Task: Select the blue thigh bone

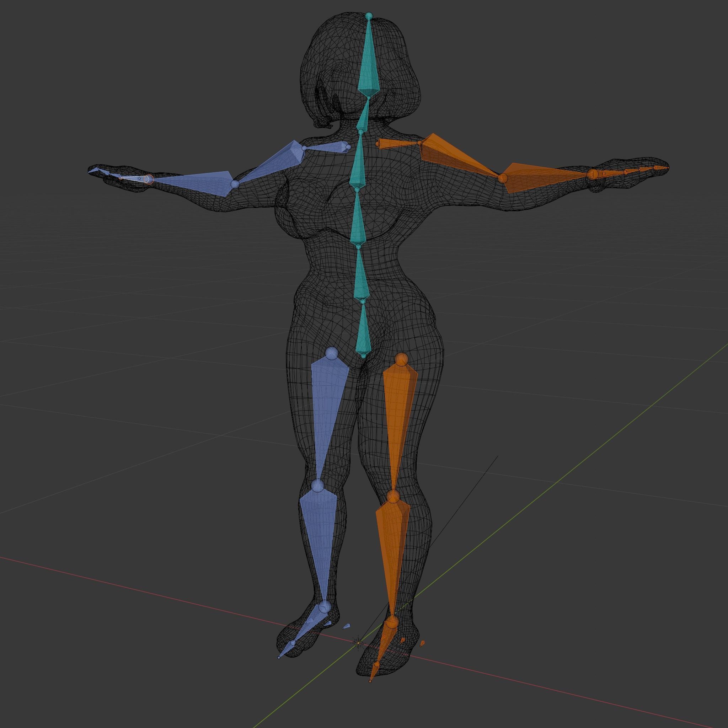Action: click(327, 411)
